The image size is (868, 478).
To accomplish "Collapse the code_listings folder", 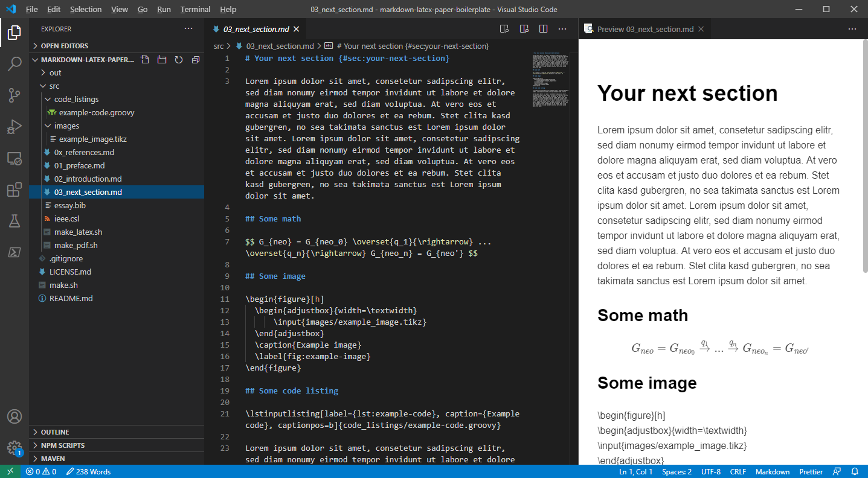I will point(117,99).
